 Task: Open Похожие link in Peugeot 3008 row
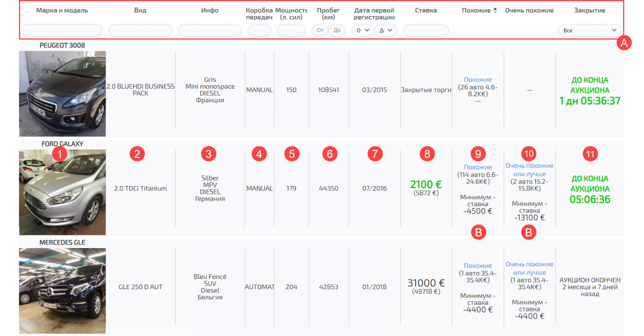tap(478, 80)
